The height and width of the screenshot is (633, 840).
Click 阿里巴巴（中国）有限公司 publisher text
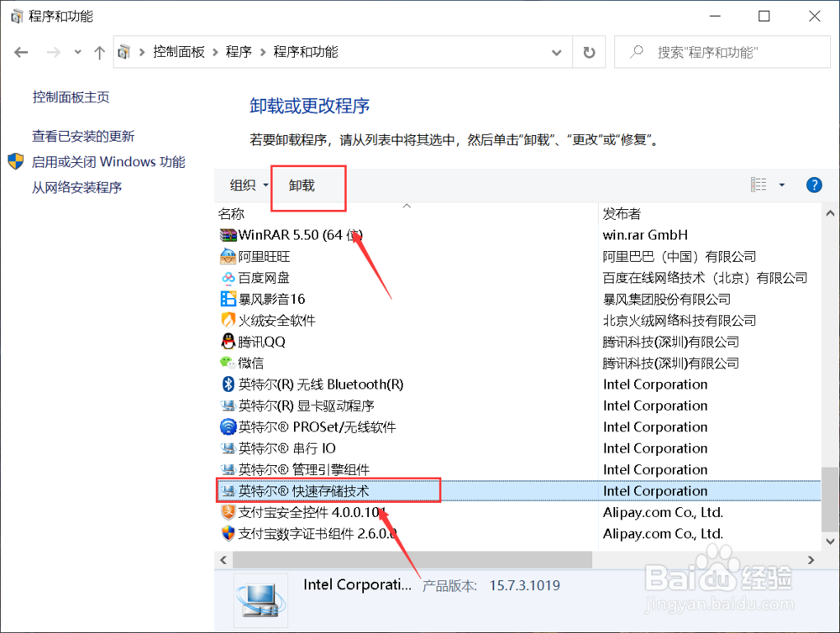coord(680,257)
